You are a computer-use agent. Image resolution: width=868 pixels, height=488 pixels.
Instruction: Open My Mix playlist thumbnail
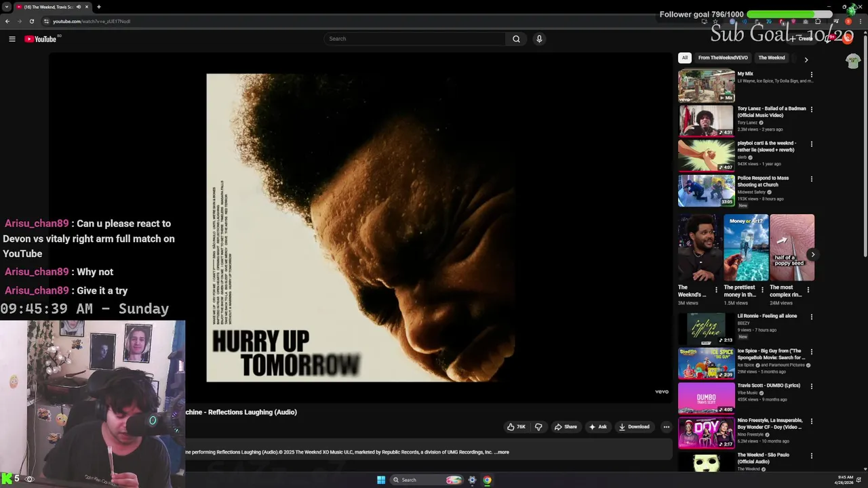click(x=707, y=86)
